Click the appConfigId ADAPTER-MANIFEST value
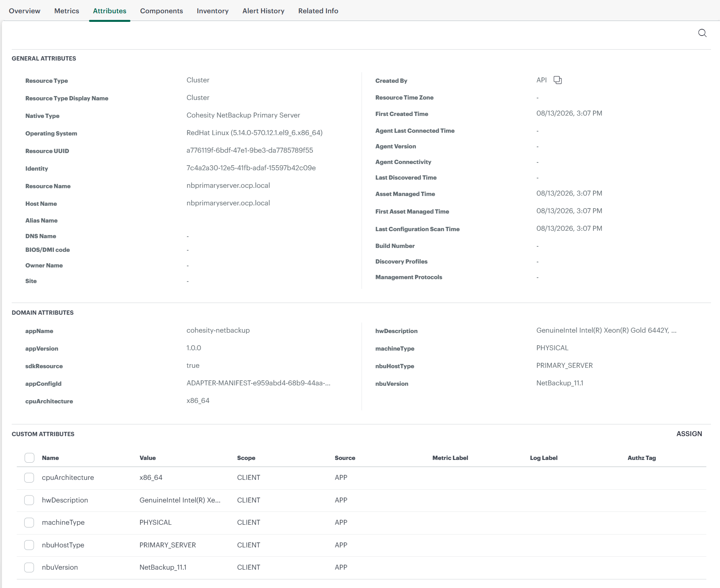This screenshot has width=720, height=588. 258,383
